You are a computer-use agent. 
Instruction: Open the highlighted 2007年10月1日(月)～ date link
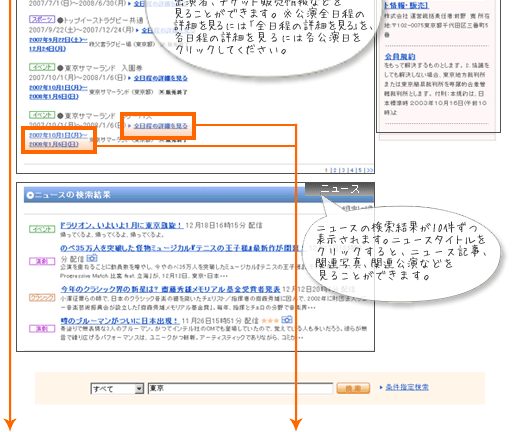[58, 135]
